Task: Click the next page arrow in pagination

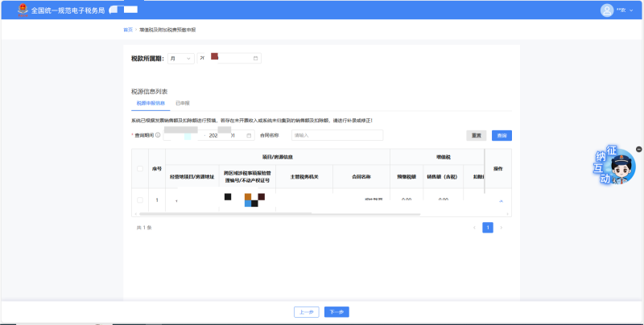Action: click(x=501, y=228)
